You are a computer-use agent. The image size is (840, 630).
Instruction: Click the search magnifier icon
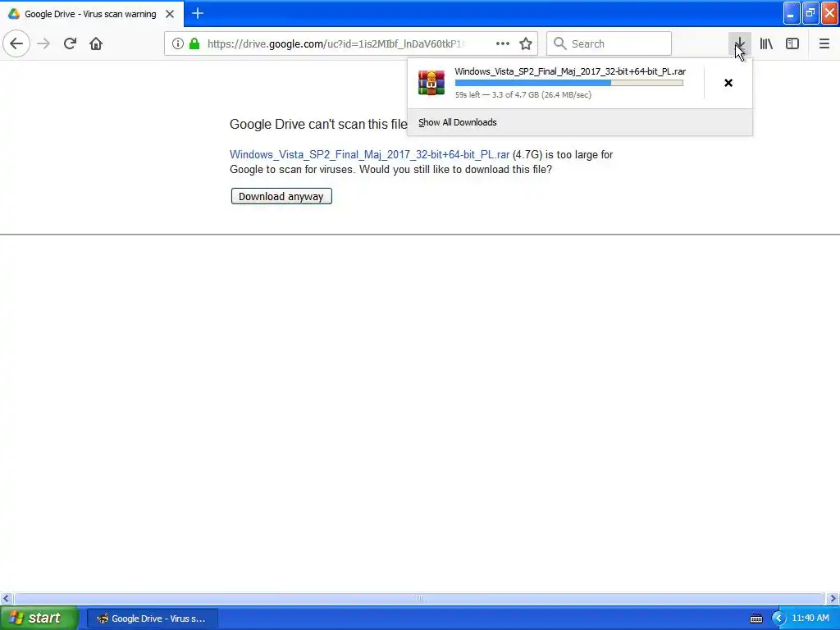point(559,43)
